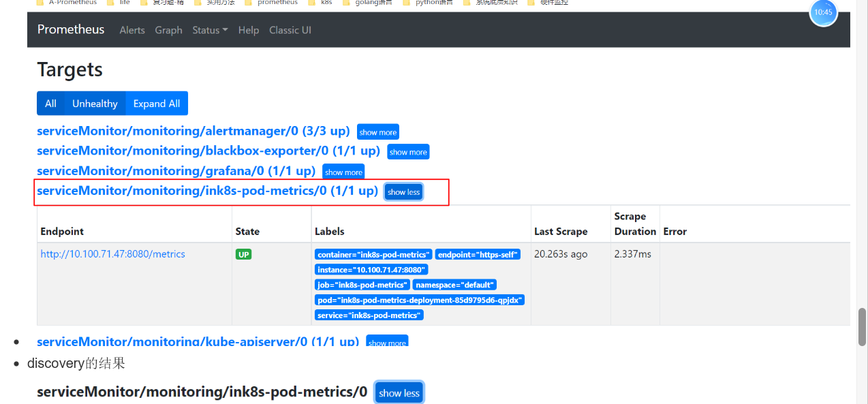This screenshot has height=404, width=868.
Task: Click the lower ink8s-pod-metrics/0 discovery heading
Action: 202,392
